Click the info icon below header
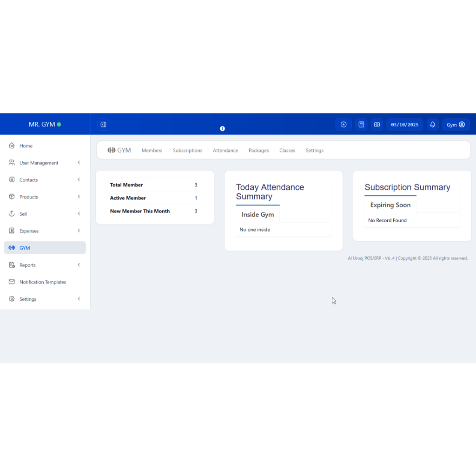The width and height of the screenshot is (476, 476). (222, 129)
